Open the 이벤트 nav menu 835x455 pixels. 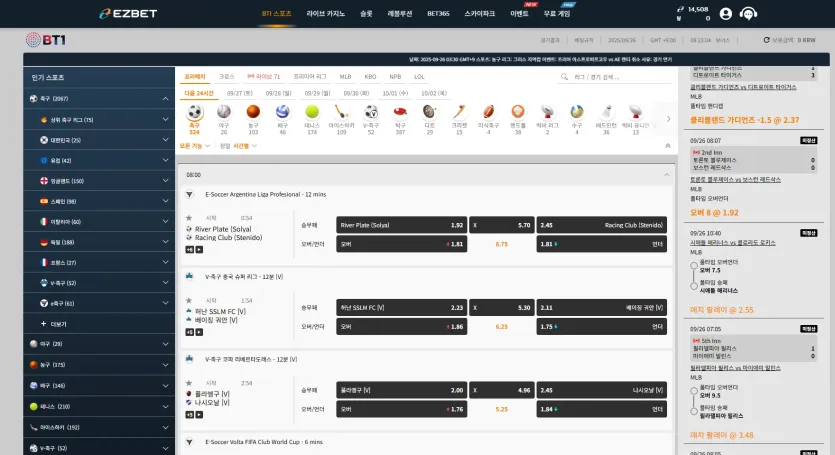tap(519, 14)
